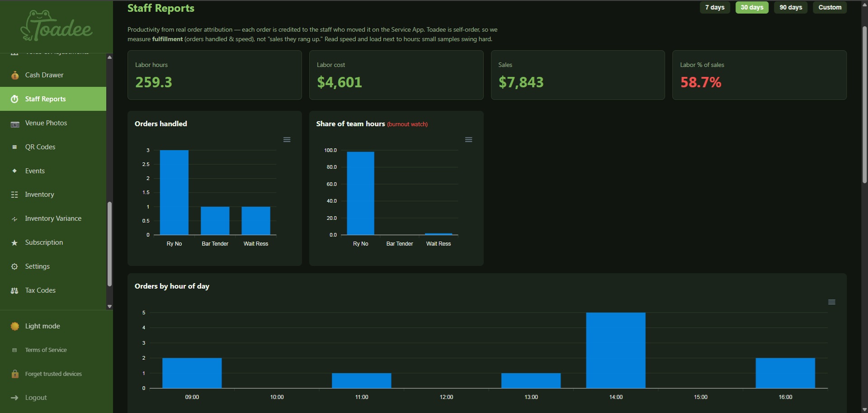
Task: Click the Tax Codes scales icon
Action: click(x=14, y=290)
